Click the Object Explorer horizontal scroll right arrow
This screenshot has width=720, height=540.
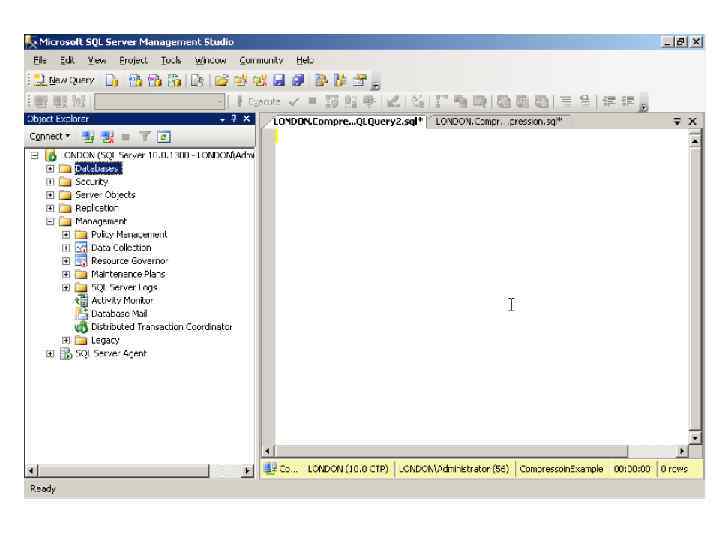tap(248, 471)
